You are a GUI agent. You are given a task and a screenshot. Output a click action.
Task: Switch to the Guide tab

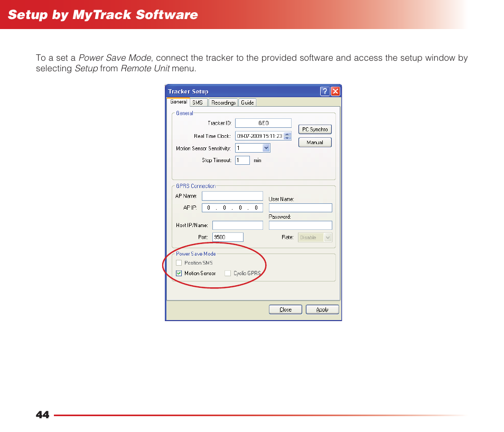pyautogui.click(x=247, y=102)
